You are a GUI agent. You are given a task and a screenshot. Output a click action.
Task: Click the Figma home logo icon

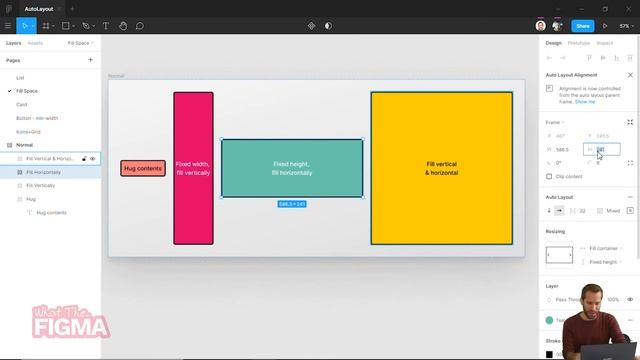pos(9,9)
